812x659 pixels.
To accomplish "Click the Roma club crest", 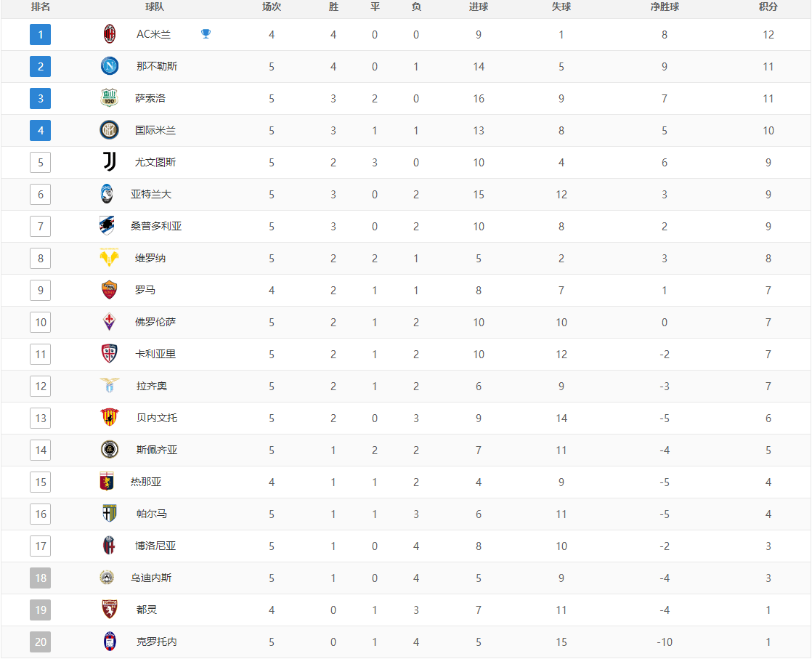I will click(x=109, y=290).
